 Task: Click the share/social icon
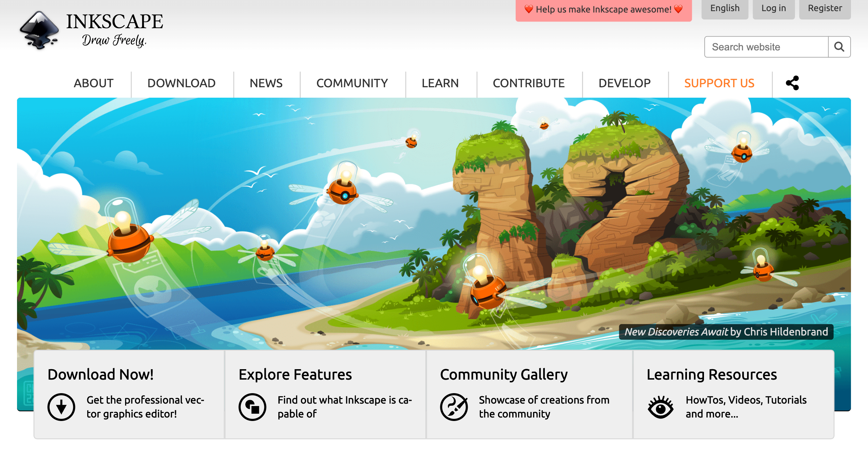(793, 83)
